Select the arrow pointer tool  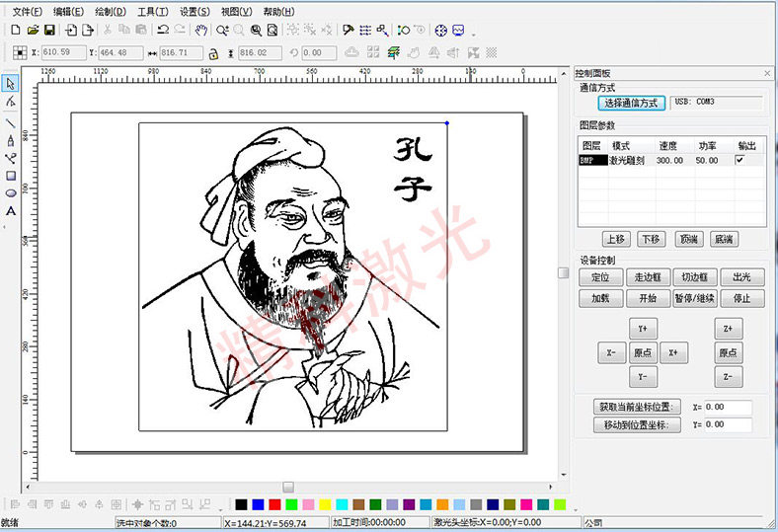(11, 83)
